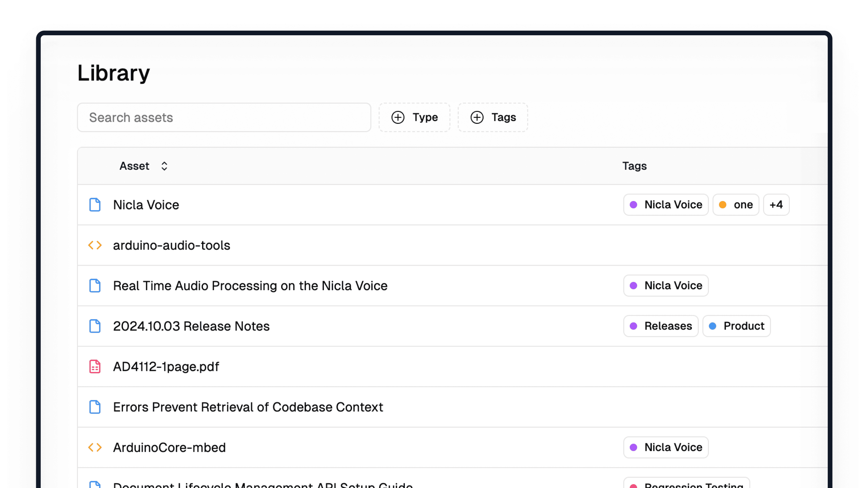
Task: Click the document icon for 2024.10.03 Release Notes
Action: pyautogui.click(x=95, y=326)
